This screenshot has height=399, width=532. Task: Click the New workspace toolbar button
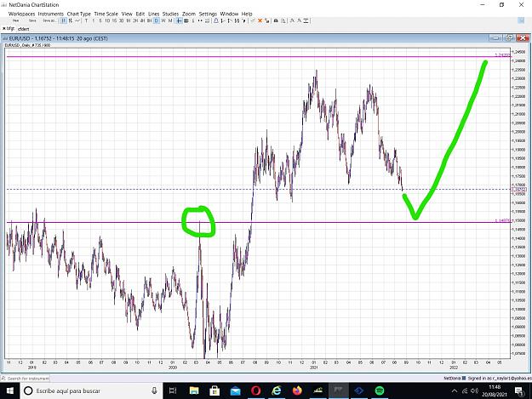[15, 20]
